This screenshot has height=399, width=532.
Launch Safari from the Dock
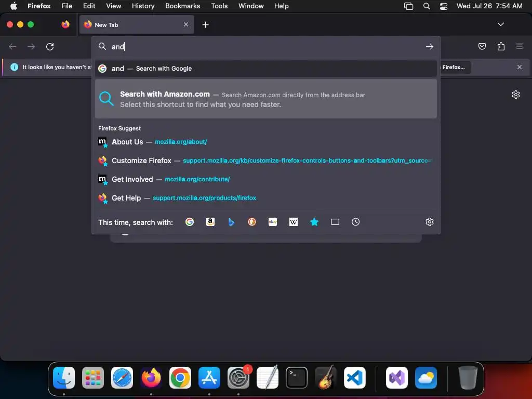[122, 378]
